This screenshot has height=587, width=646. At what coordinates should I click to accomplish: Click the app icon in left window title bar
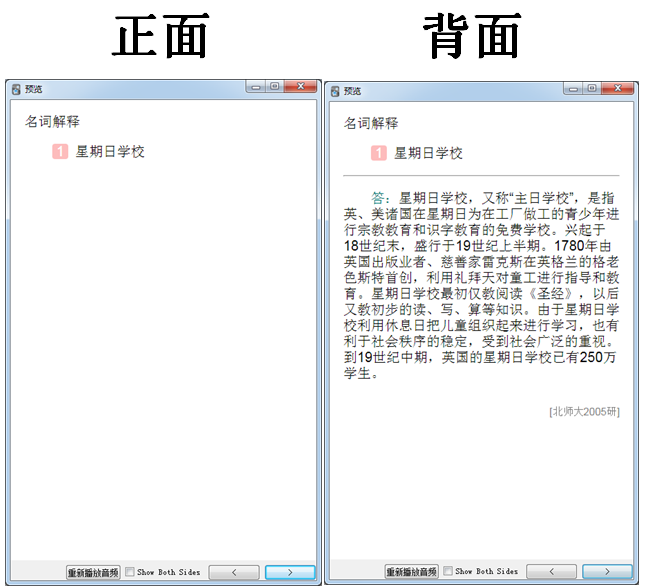16,89
